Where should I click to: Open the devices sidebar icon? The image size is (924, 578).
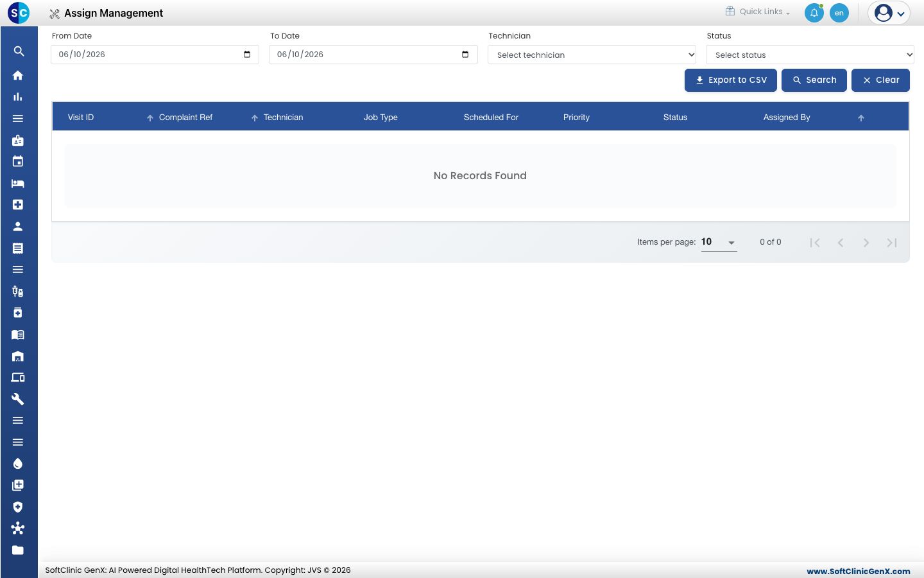[18, 378]
